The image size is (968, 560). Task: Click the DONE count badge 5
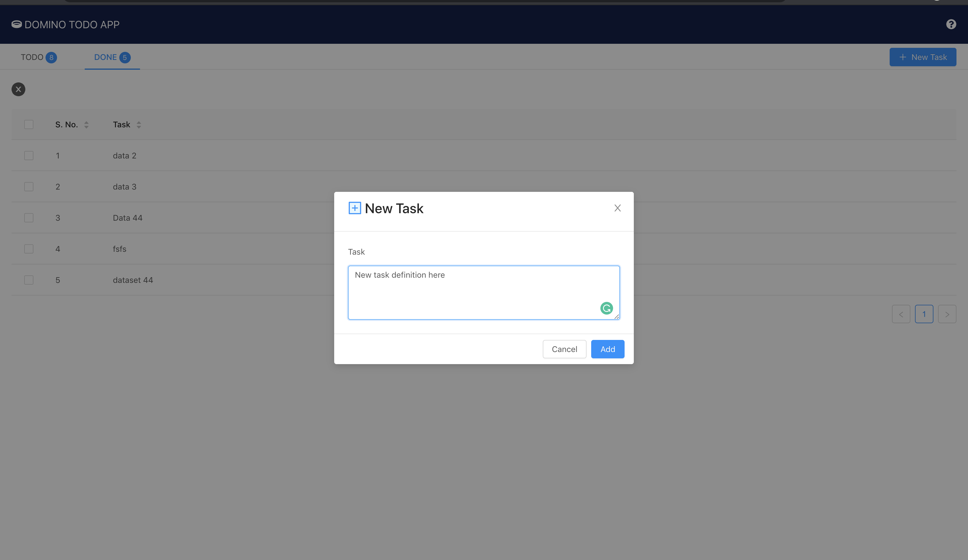point(124,58)
